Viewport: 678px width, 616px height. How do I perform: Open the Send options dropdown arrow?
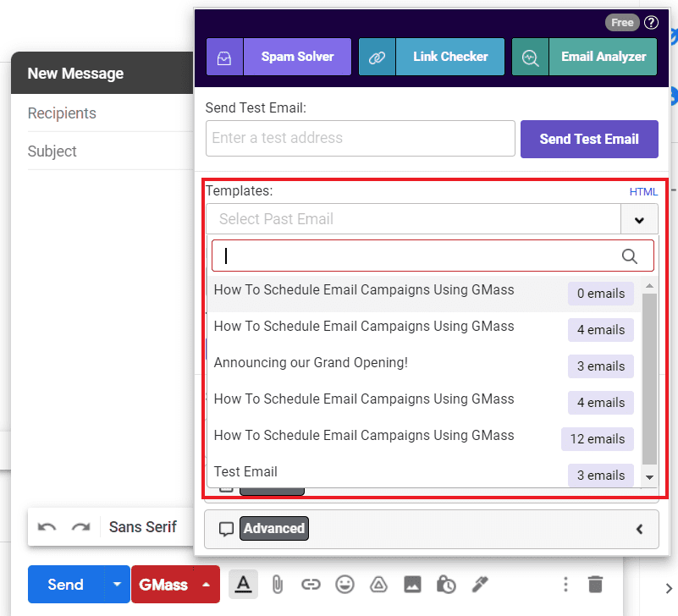tap(117, 585)
